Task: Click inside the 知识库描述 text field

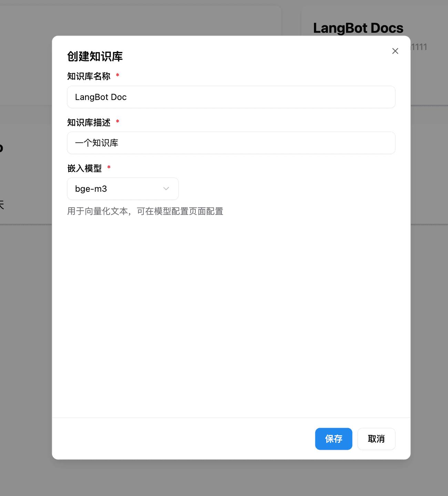Action: (231, 143)
